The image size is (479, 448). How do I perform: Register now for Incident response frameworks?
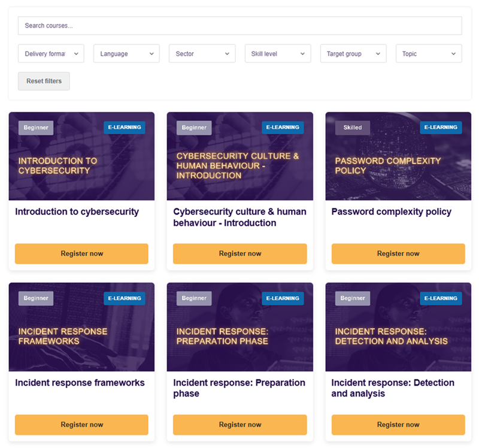click(x=81, y=425)
